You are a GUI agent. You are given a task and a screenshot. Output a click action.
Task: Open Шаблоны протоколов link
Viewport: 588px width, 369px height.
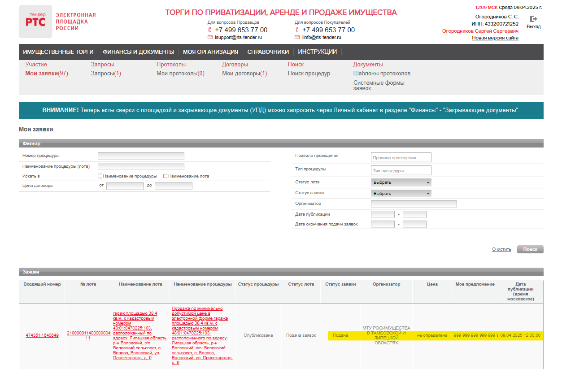tap(382, 74)
